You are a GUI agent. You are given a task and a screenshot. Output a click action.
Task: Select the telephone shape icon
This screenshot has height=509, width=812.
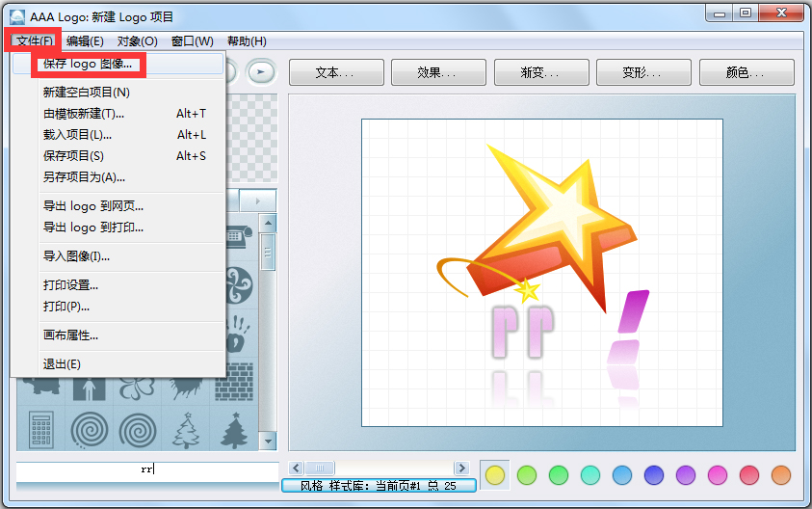click(x=241, y=235)
